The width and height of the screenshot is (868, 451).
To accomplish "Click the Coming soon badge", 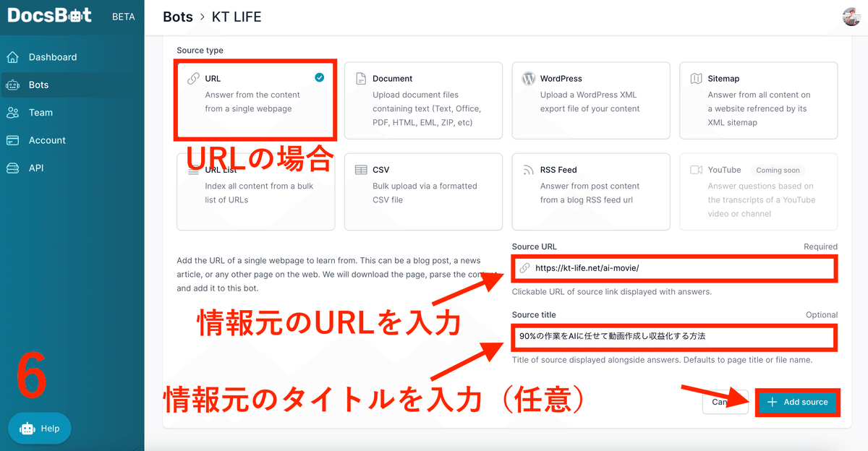I will (x=778, y=170).
